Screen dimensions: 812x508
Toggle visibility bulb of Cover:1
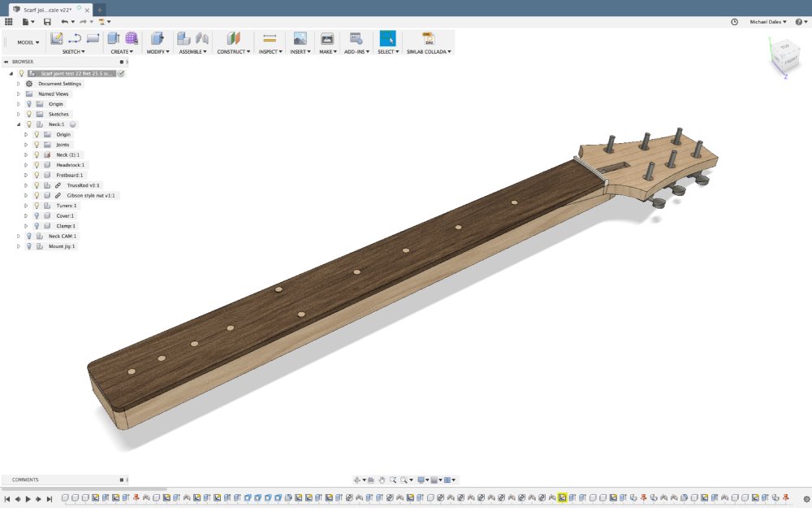37,215
